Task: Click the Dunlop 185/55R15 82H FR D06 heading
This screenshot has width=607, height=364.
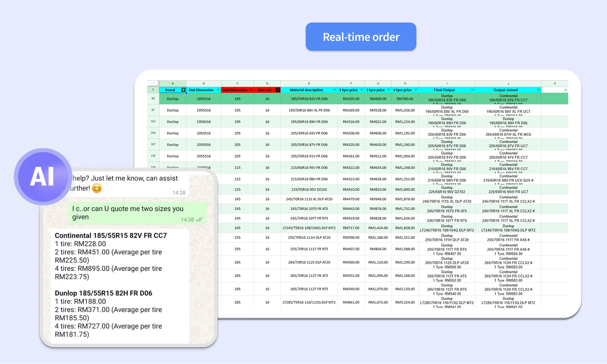Action: point(104,293)
